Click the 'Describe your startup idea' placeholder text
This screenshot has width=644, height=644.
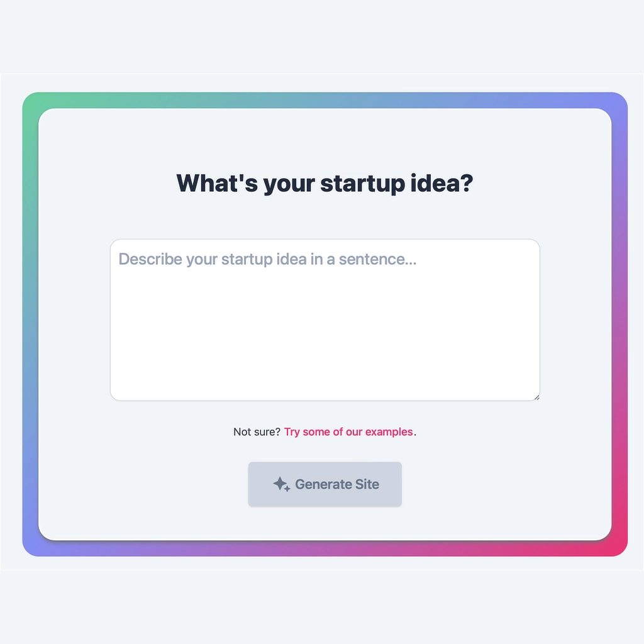click(267, 259)
